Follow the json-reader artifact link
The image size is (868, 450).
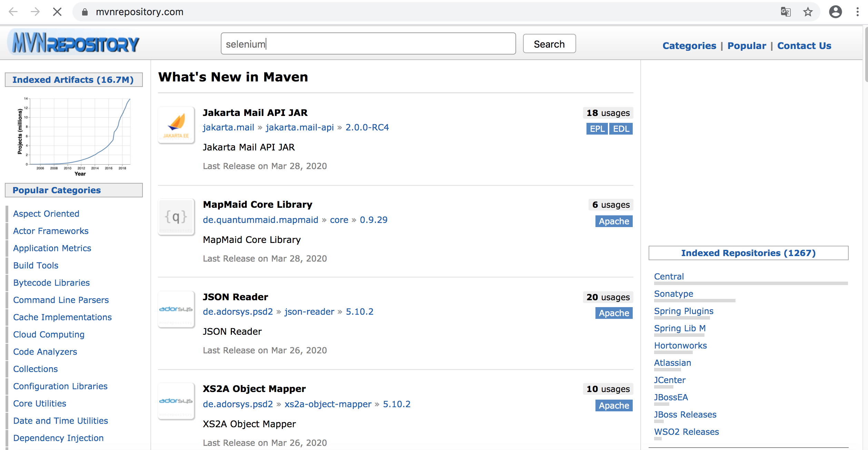coord(309,312)
